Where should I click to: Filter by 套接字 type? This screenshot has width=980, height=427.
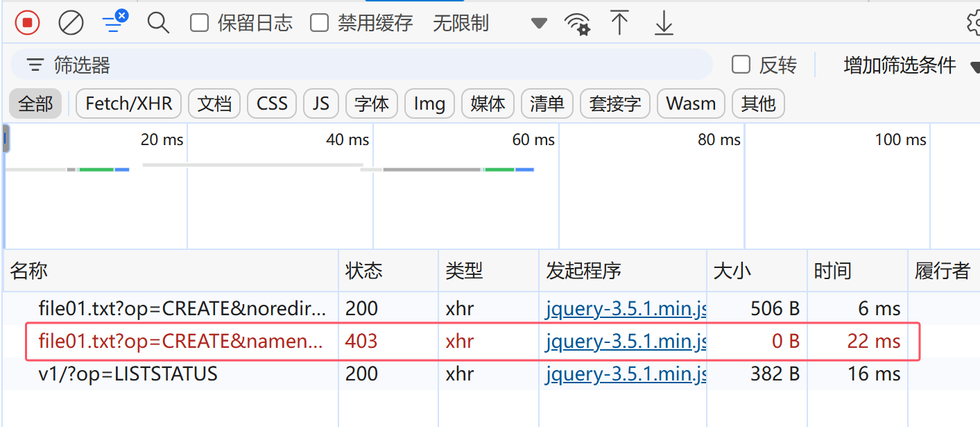tap(614, 103)
